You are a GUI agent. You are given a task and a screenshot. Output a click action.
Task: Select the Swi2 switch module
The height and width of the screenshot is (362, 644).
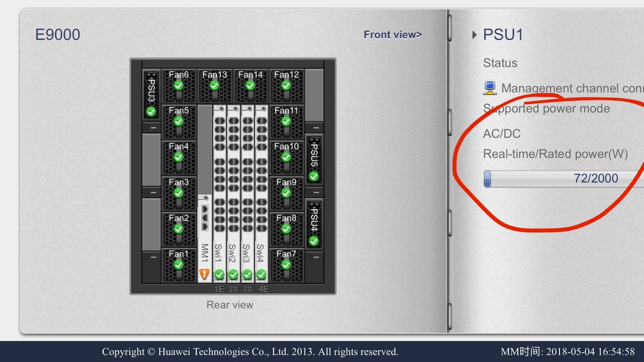(233, 194)
